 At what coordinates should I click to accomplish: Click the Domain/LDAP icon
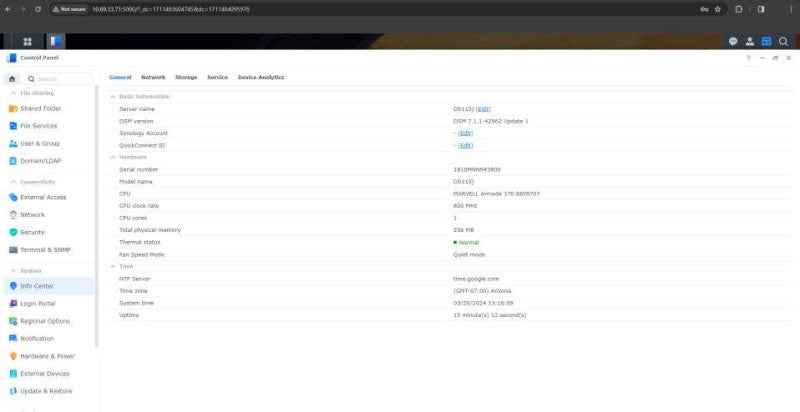[13, 161]
